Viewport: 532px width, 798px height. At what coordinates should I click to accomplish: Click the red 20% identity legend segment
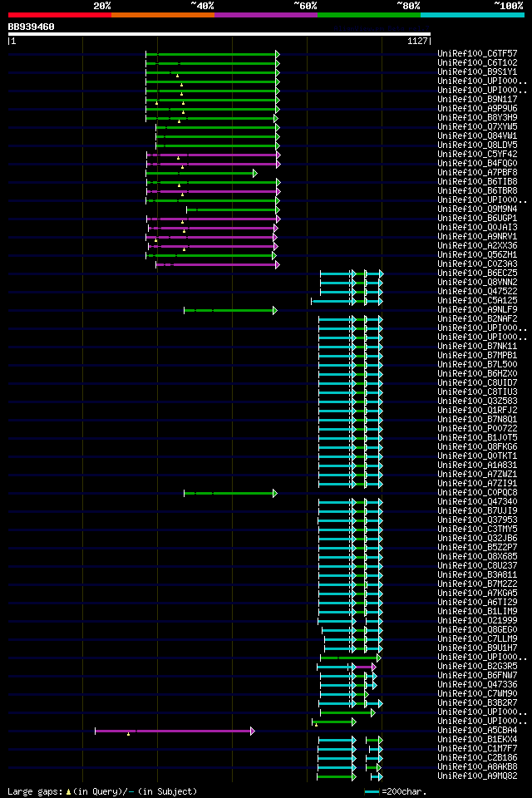coord(60,15)
